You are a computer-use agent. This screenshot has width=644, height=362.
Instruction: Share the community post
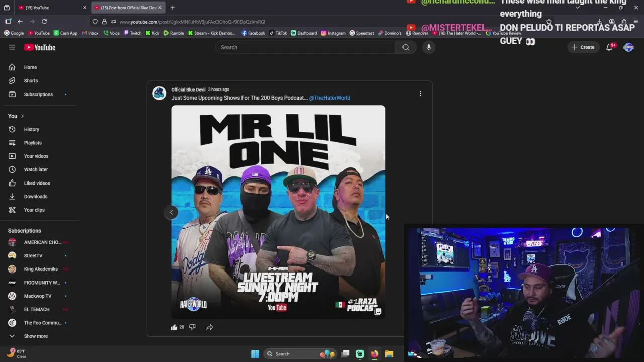pos(209,327)
